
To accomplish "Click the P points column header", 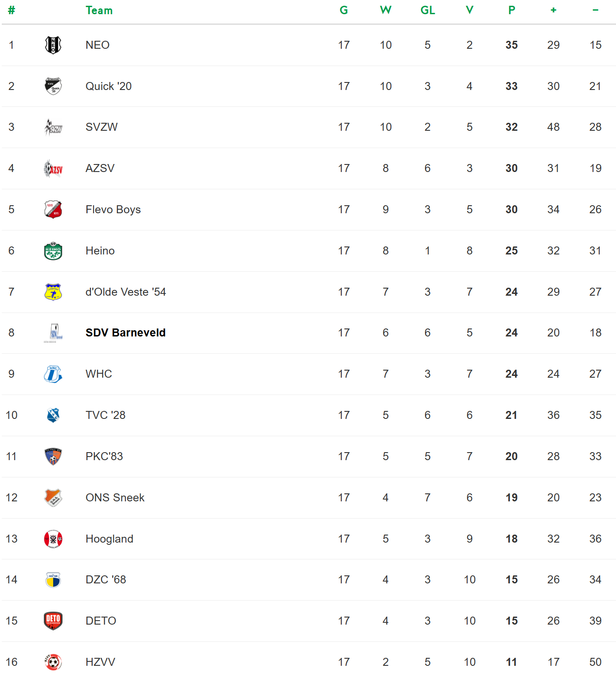I will click(511, 11).
